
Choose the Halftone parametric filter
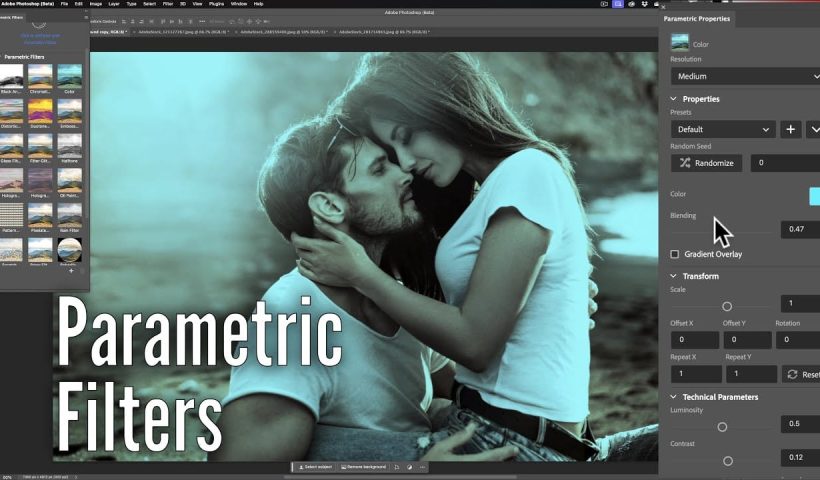point(69,145)
